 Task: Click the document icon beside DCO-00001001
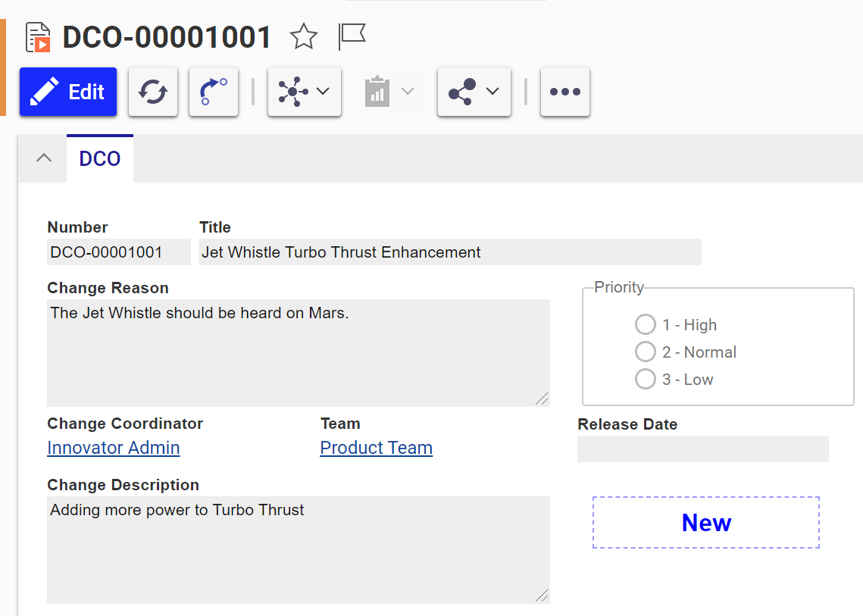coord(38,37)
